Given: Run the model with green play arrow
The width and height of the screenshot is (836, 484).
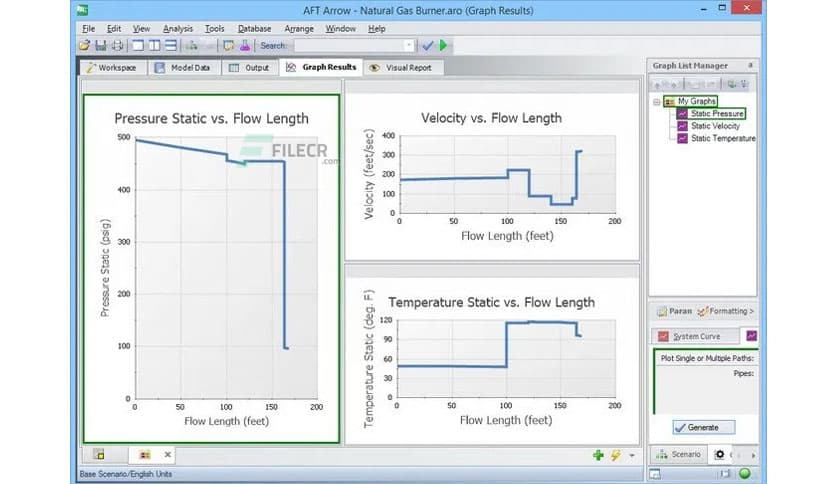Looking at the screenshot, I should point(444,46).
